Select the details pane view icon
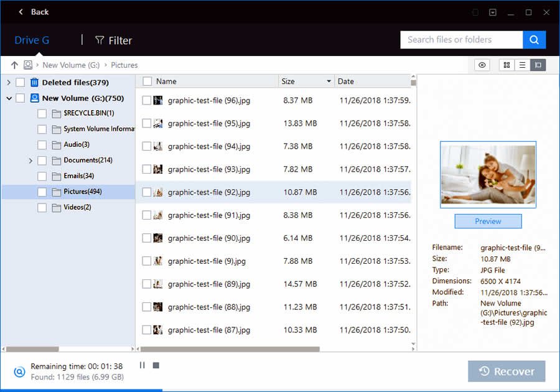This screenshot has height=392, width=560. (538, 65)
